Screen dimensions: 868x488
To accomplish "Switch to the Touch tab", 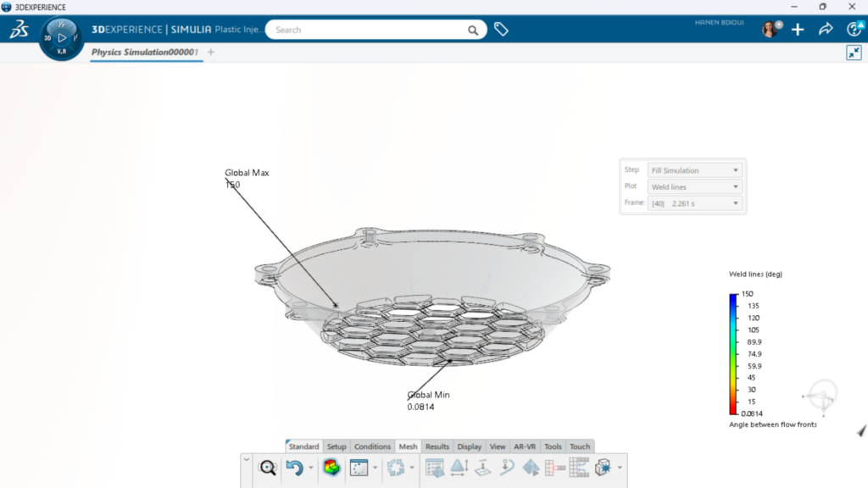I will 580,446.
